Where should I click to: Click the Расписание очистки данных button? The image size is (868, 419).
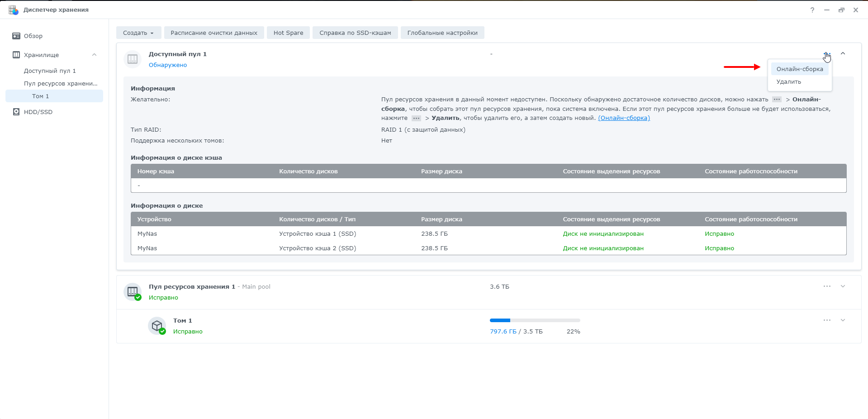[214, 33]
